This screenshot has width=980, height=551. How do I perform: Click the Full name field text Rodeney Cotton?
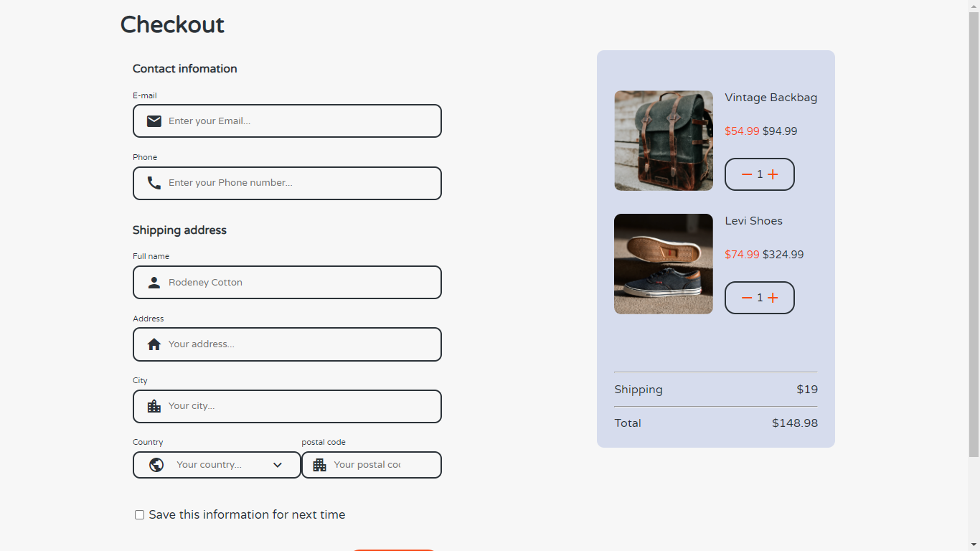click(205, 283)
